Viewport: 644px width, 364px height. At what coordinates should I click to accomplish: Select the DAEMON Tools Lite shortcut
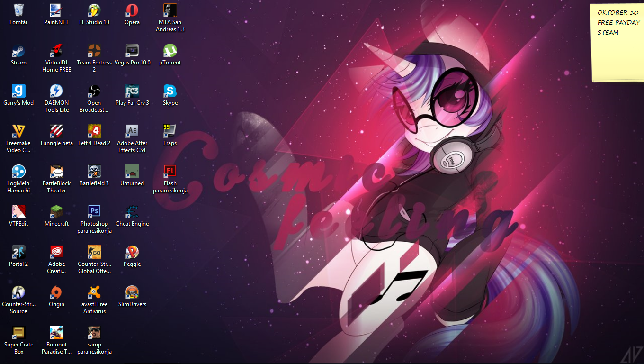[x=56, y=91]
